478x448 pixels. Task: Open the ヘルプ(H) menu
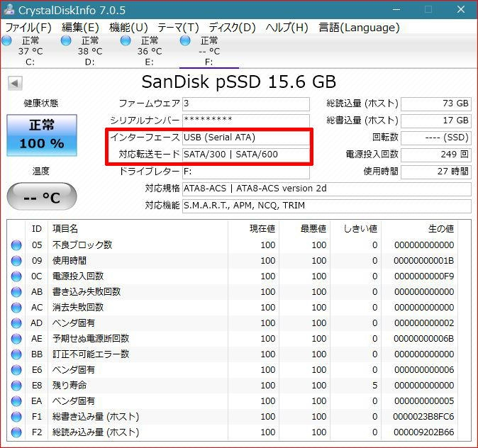pyautogui.click(x=287, y=28)
